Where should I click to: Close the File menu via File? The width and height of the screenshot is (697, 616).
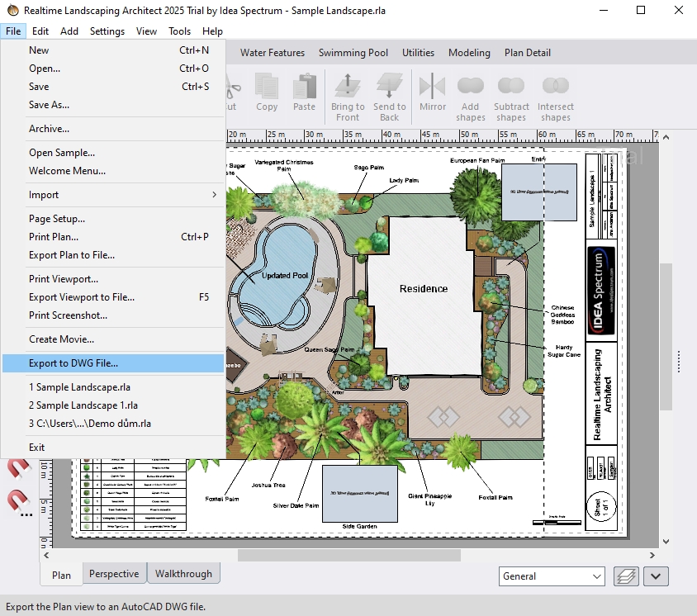tap(13, 31)
